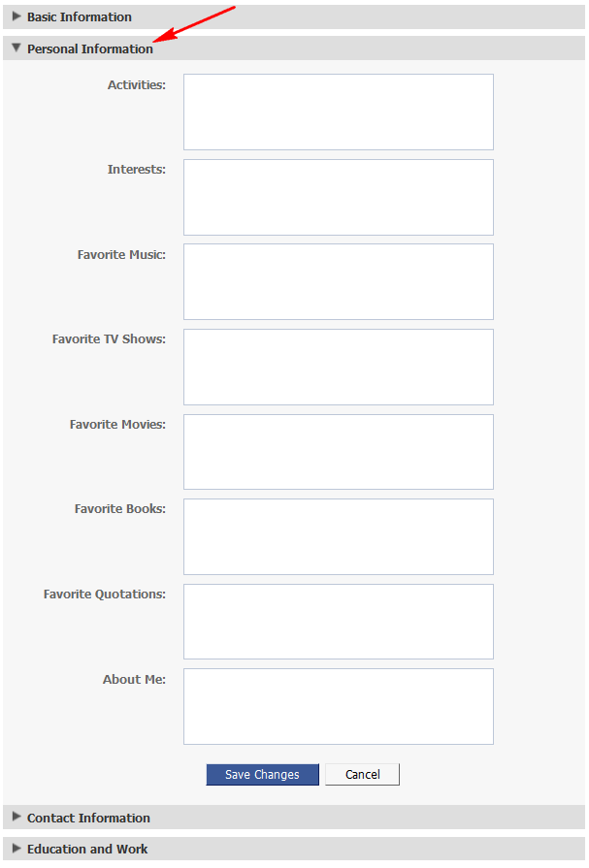The image size is (589, 868).
Task: Focus the Favorite Movies text box
Action: click(339, 452)
